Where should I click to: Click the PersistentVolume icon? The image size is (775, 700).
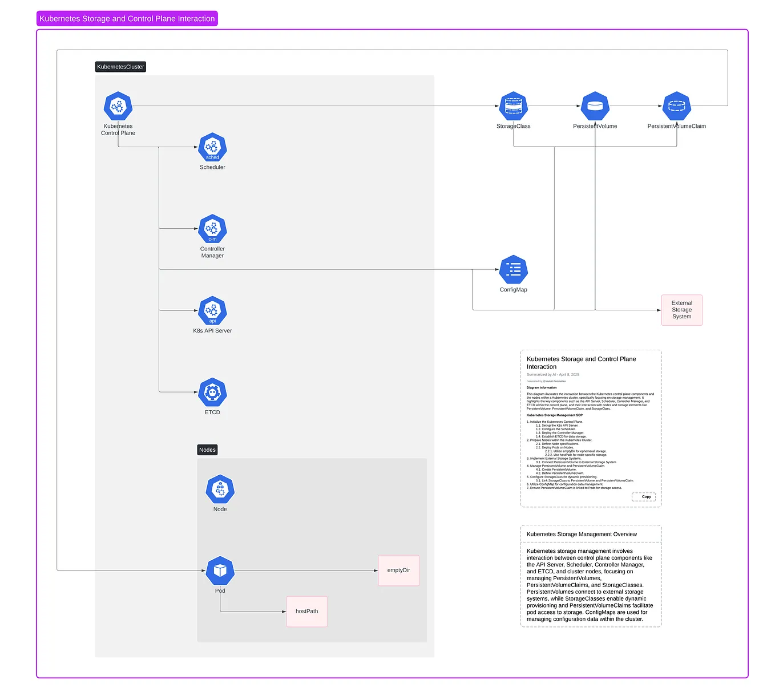tap(595, 106)
